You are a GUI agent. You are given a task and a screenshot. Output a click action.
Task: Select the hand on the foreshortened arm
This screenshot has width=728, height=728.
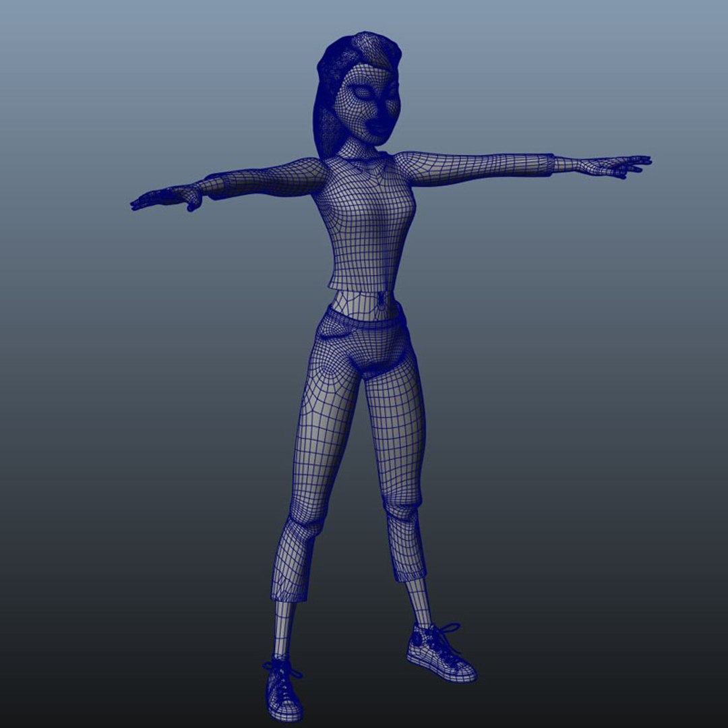[x=167, y=199]
